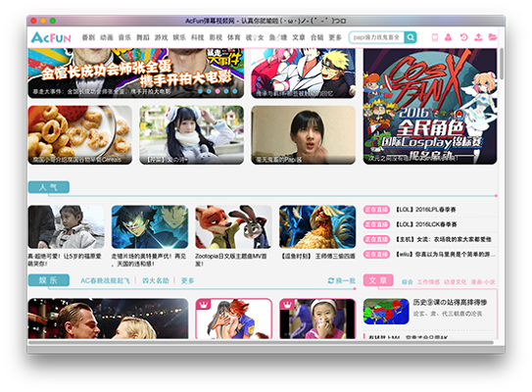
Task: Select the 综合 article tab
Action: pyautogui.click(x=408, y=282)
